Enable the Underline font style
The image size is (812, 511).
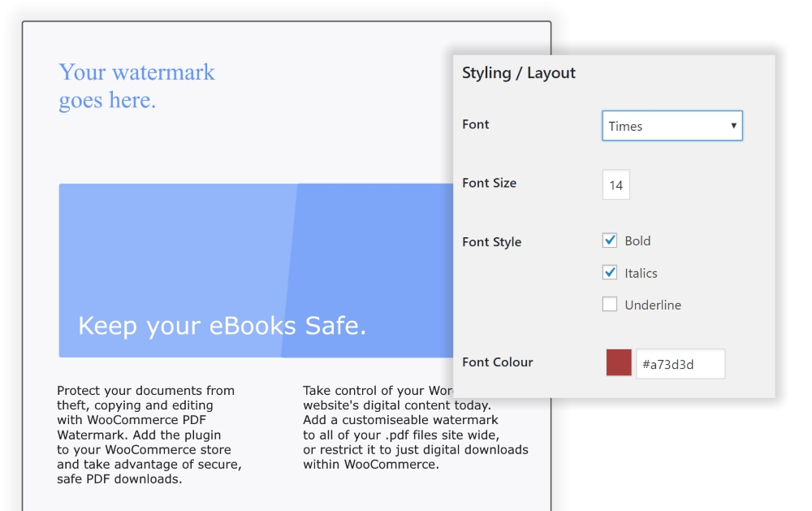[x=610, y=304]
